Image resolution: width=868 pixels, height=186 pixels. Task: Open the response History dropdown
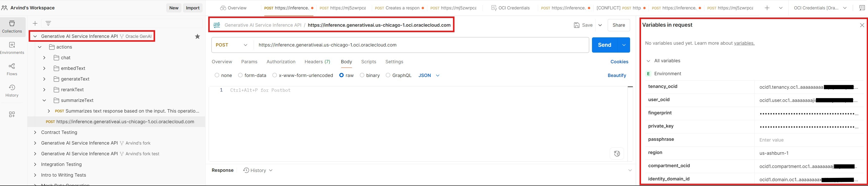click(258, 170)
